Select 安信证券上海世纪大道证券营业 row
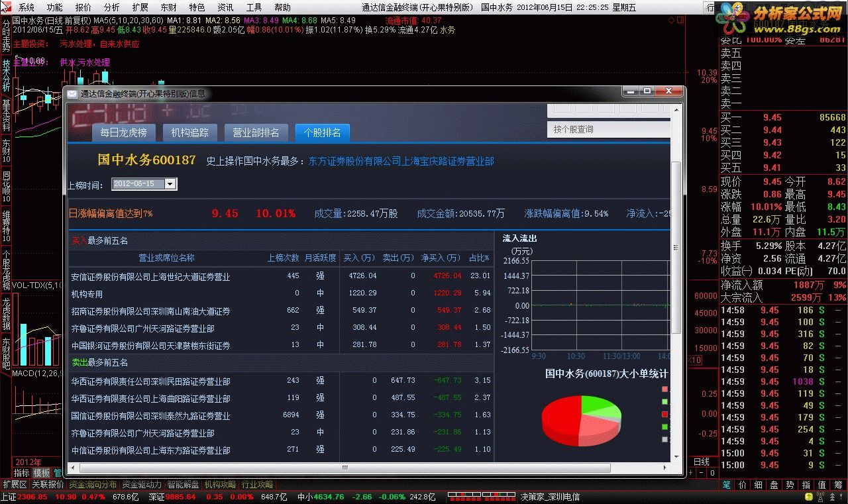 (x=281, y=276)
